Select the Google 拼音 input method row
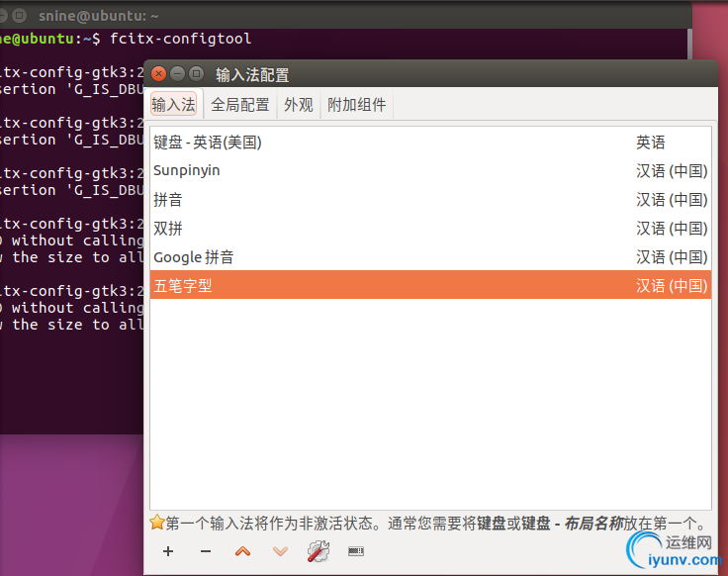 click(430, 257)
